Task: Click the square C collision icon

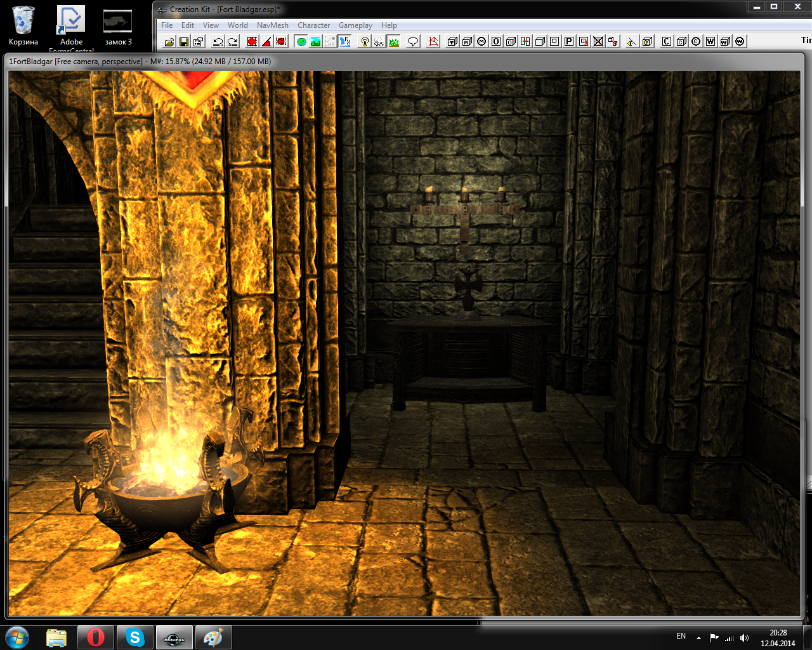Action: point(667,41)
